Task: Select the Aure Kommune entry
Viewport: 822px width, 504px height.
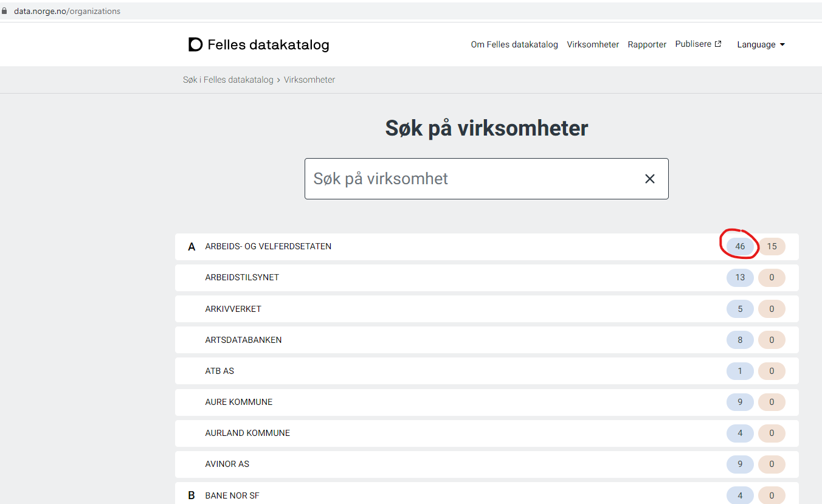Action: (238, 402)
